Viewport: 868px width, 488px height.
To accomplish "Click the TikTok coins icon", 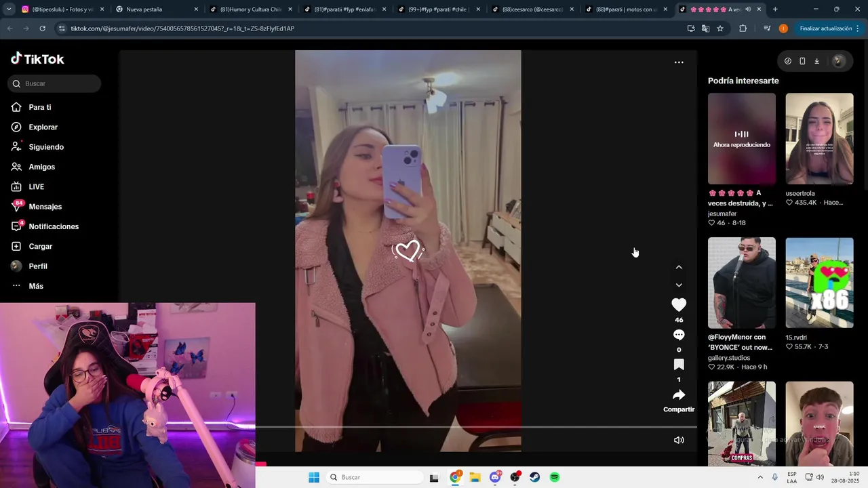I will [x=788, y=61].
